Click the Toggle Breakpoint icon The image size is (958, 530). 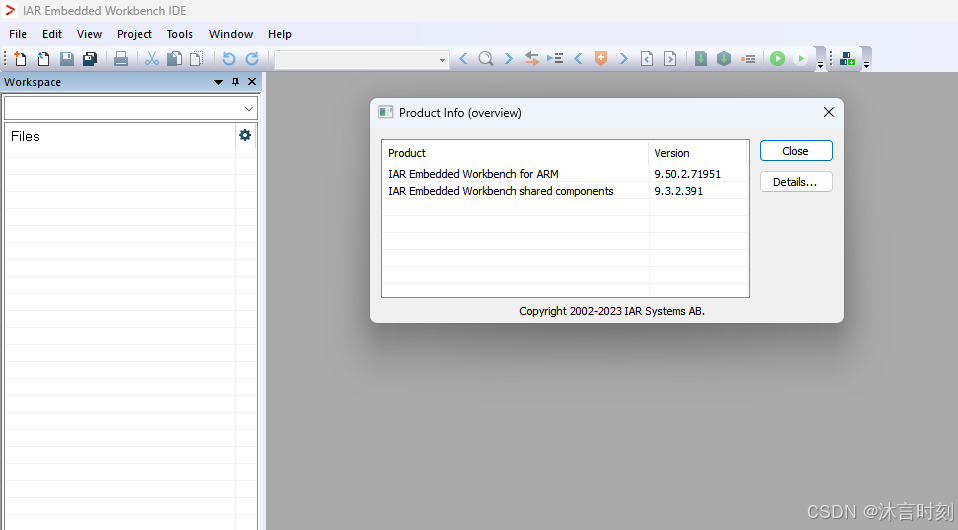[748, 59]
